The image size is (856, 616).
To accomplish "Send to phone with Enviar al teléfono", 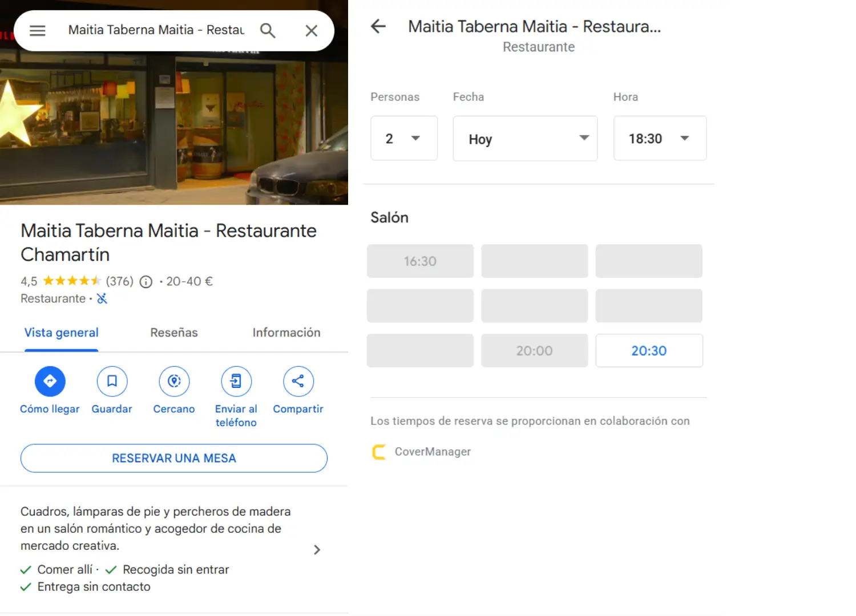I will point(236,381).
